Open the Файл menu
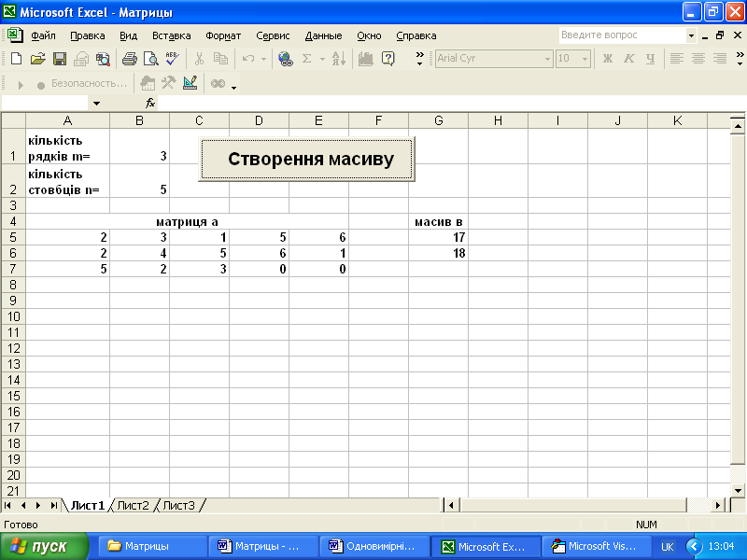 [43, 35]
